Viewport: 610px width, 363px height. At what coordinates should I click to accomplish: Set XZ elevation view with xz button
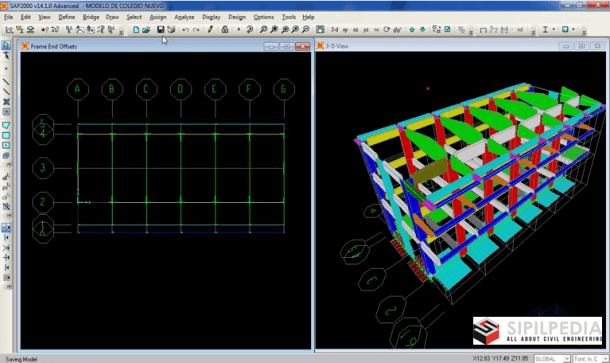[x=355, y=30]
